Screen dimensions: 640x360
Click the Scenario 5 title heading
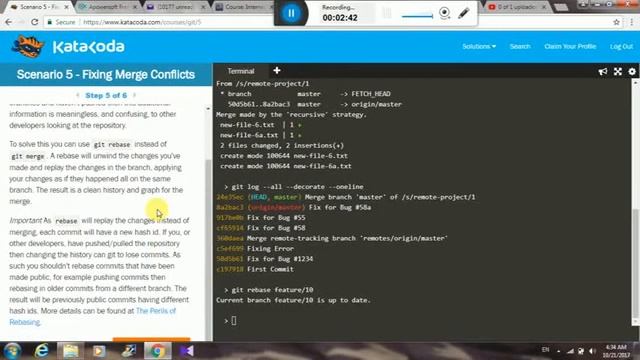[x=106, y=75]
